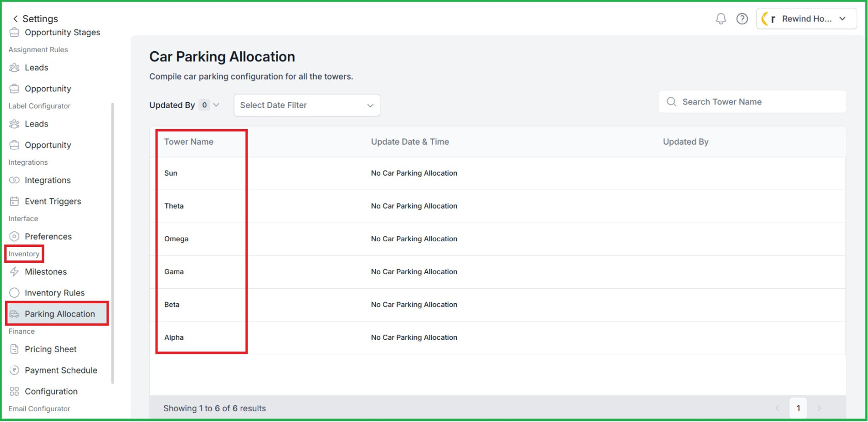Click No Car Parking Allocation for Alpha
Screen dimensions: 868x422
pyautogui.click(x=414, y=337)
